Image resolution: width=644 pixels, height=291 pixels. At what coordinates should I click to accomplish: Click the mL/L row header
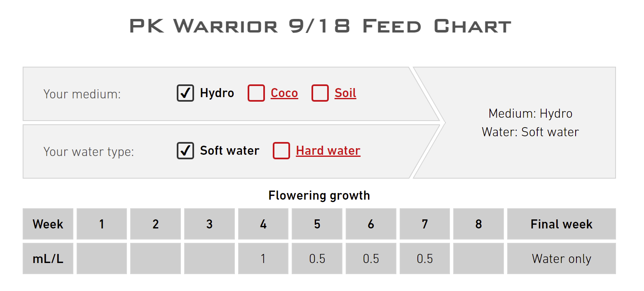(48, 258)
